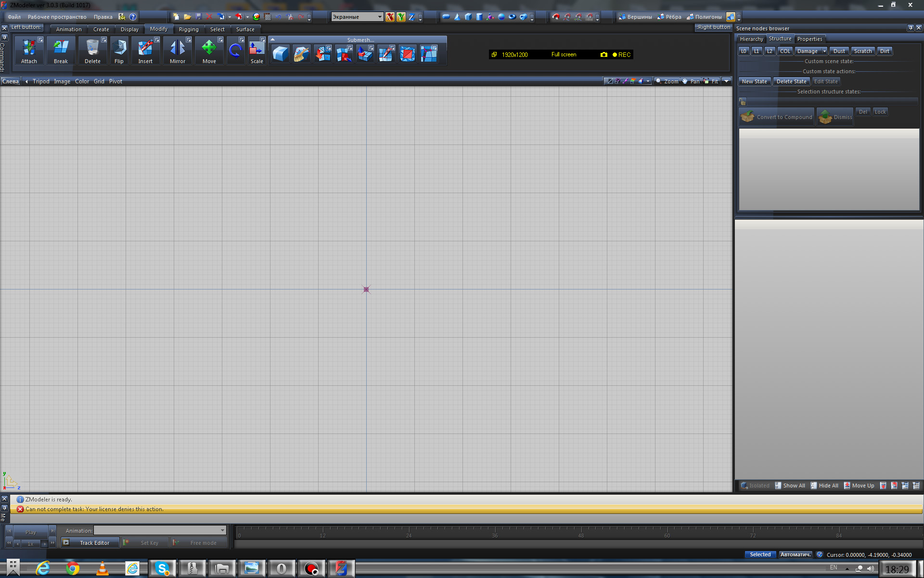Switch to the Create tab
This screenshot has height=578, width=924.
pyautogui.click(x=101, y=29)
